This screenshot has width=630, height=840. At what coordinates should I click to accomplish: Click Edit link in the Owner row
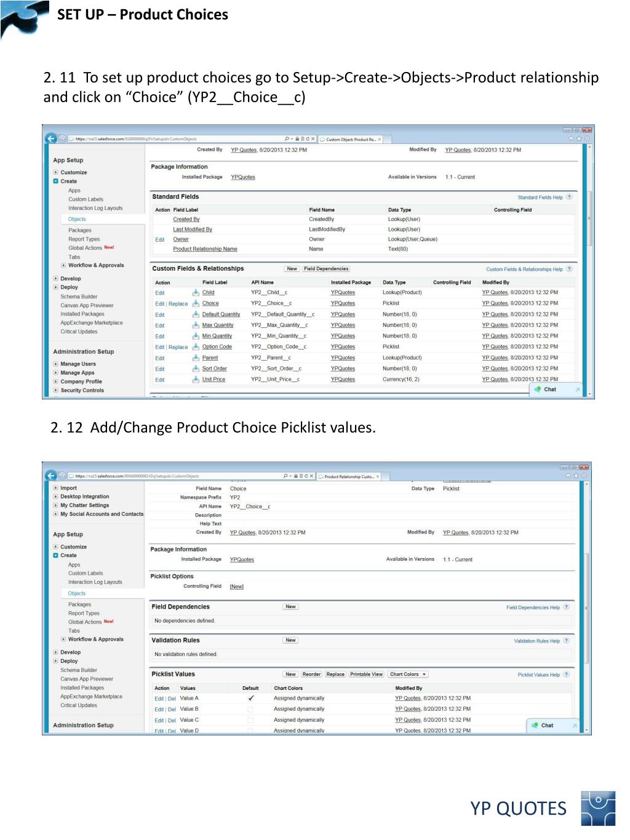coord(160,240)
